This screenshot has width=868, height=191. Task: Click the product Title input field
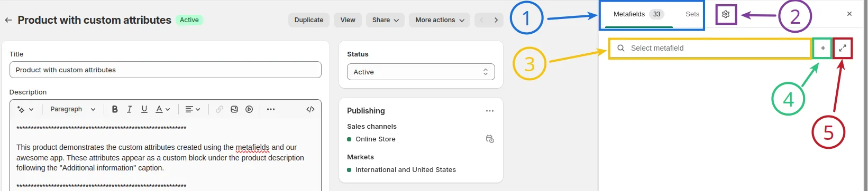pyautogui.click(x=166, y=70)
